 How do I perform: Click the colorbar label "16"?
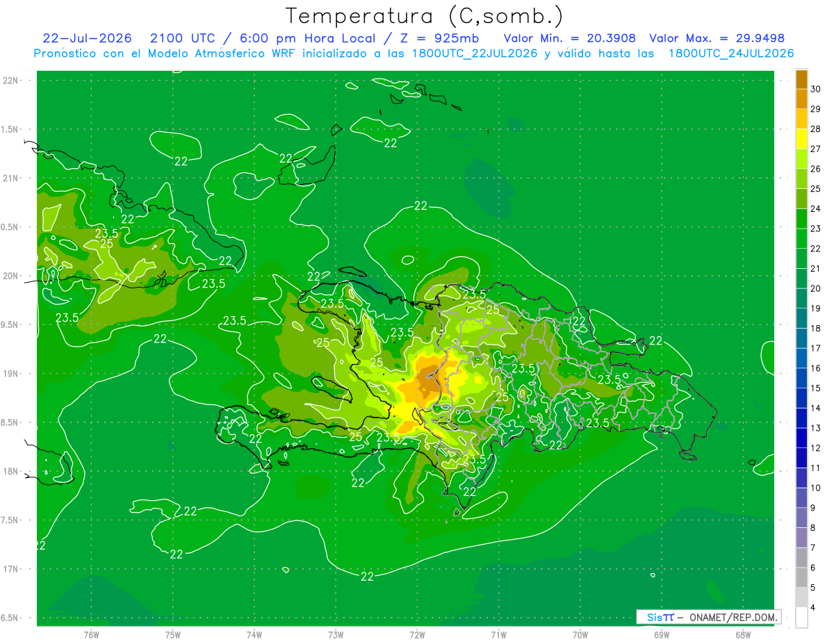coord(817,368)
